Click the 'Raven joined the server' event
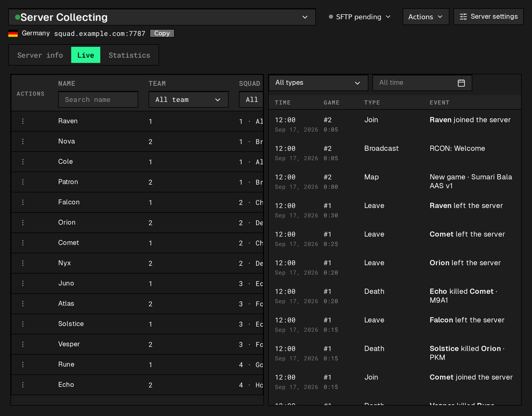This screenshot has height=416, width=532. coord(470,120)
